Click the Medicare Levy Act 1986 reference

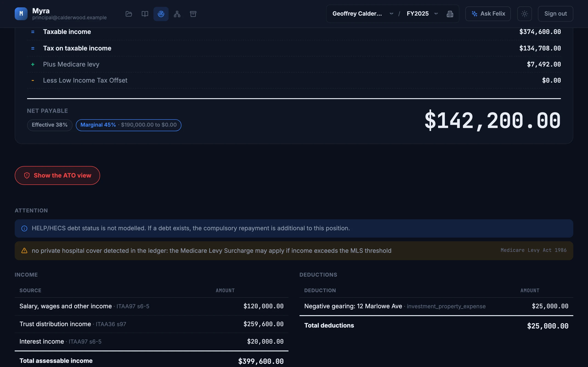pos(534,250)
